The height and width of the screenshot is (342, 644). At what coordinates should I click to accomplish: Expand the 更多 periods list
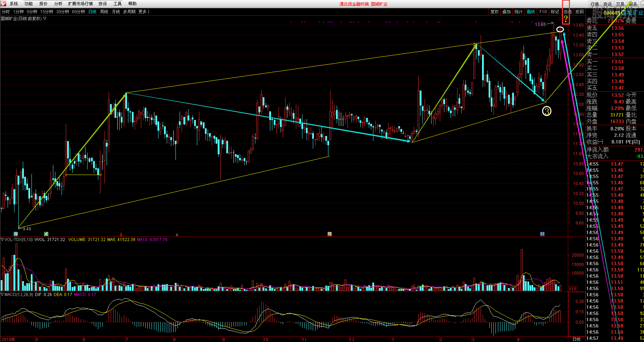144,12
